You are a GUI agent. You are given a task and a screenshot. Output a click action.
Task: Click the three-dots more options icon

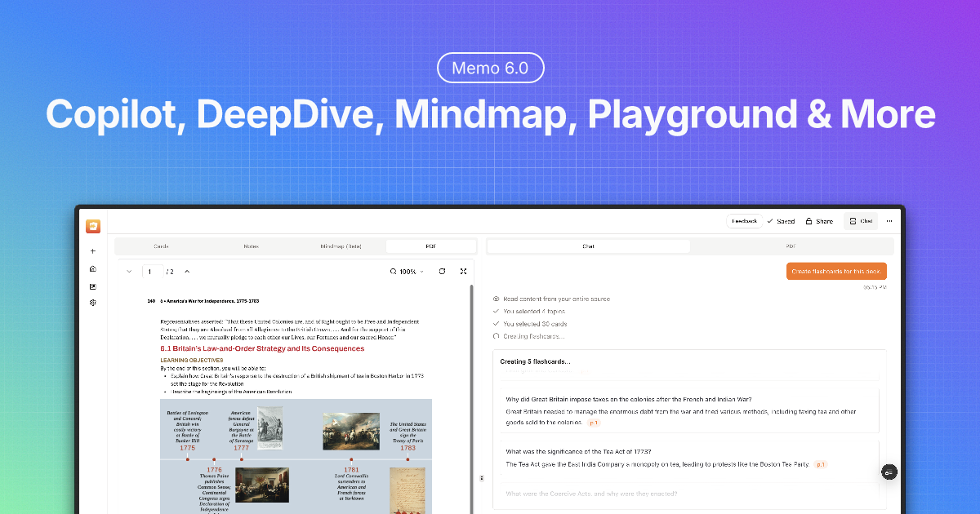click(889, 221)
